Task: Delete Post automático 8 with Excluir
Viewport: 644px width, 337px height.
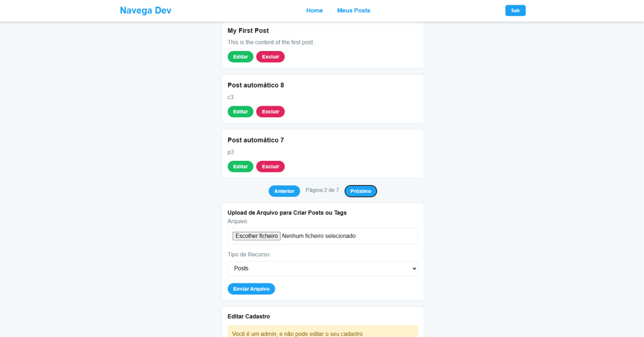Action: pos(271,111)
